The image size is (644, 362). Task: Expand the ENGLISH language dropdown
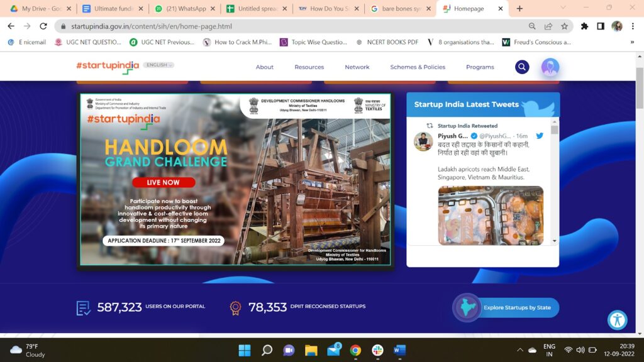pos(158,65)
